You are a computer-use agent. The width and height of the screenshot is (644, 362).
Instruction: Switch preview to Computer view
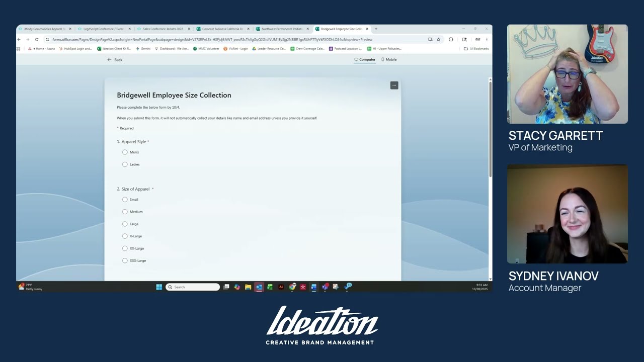pyautogui.click(x=365, y=59)
